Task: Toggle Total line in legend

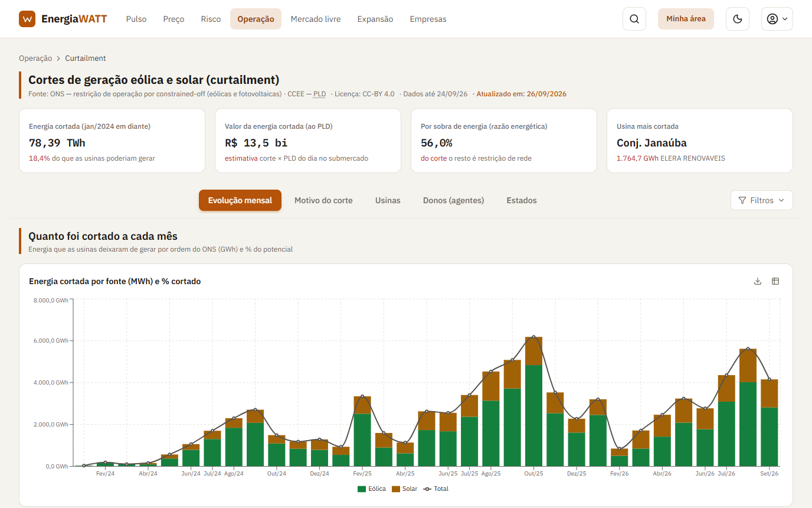Action: [x=436, y=489]
